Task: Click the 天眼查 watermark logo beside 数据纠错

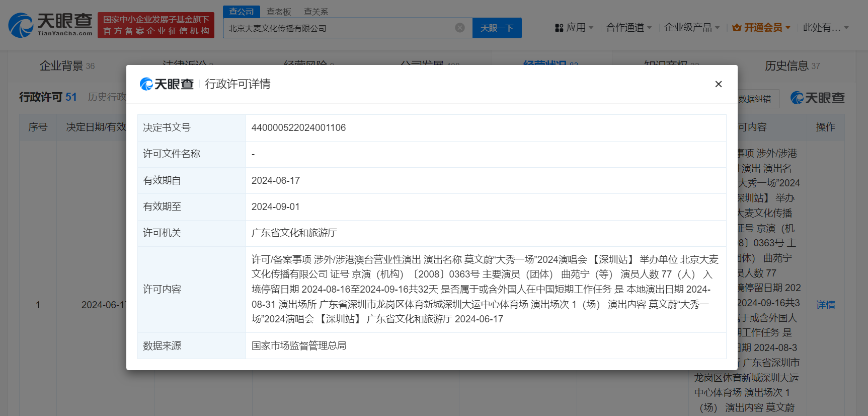Action: (x=818, y=98)
